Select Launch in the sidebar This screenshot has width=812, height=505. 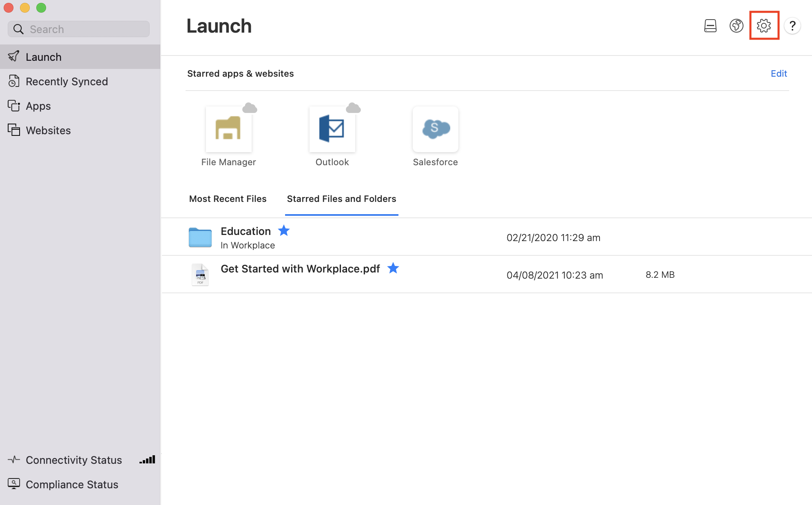[x=44, y=56]
